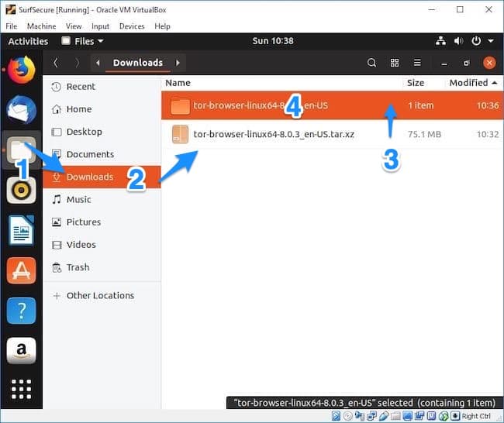This screenshot has width=504, height=423.
Task: Open Desktop in the sidebar
Action: pos(102,132)
